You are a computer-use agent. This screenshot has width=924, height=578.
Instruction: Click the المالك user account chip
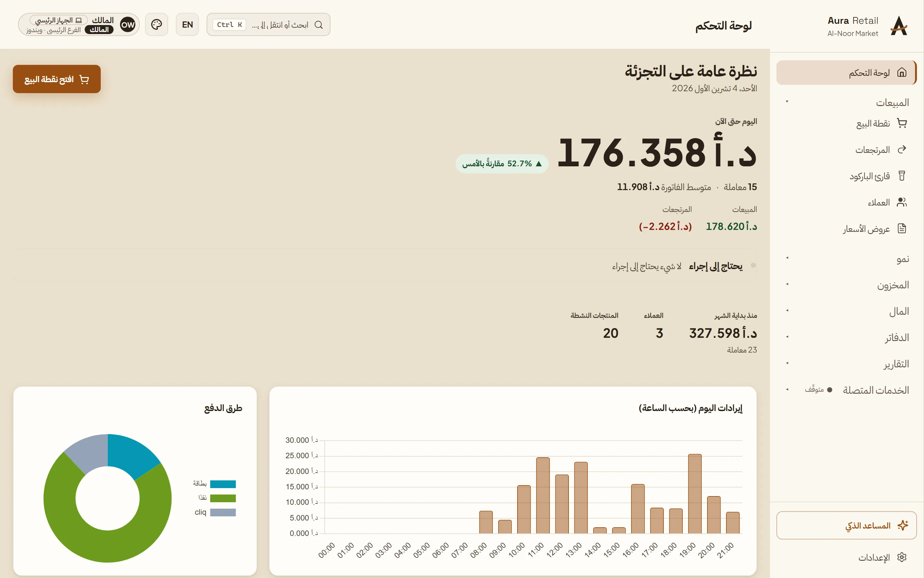[x=79, y=24]
